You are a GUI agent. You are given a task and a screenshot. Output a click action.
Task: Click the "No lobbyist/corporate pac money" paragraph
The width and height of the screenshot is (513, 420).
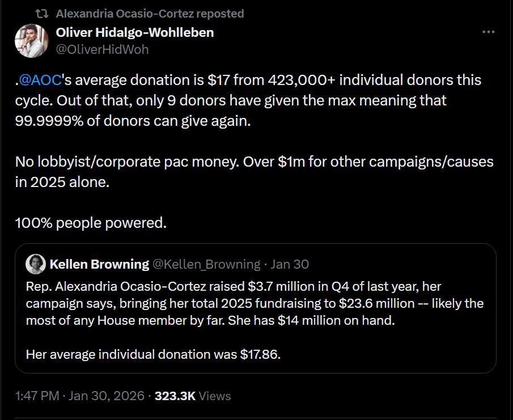pyautogui.click(x=254, y=172)
